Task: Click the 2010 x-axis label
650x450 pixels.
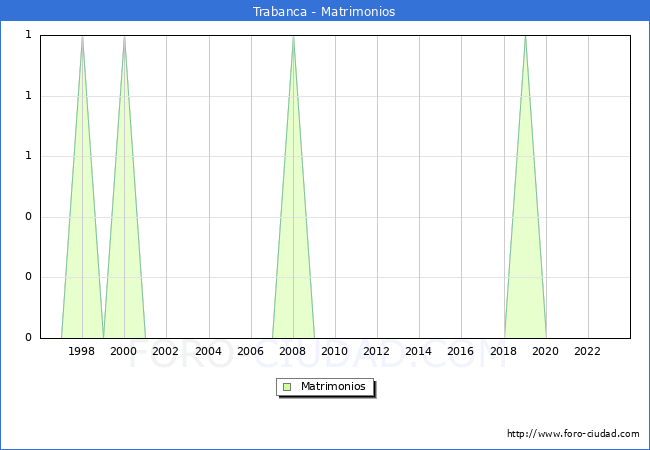Action: click(x=335, y=351)
